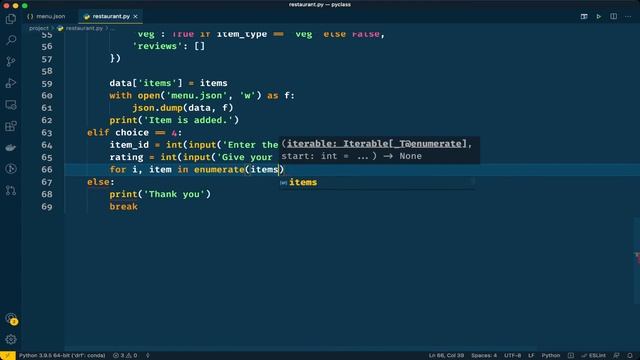Change the LF end-of-line setting

[x=531, y=356]
